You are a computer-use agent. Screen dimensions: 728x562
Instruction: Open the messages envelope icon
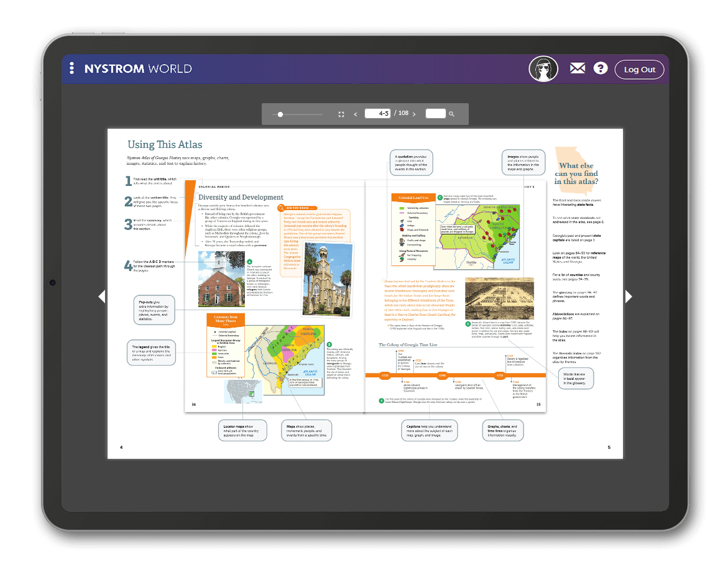[x=577, y=68]
